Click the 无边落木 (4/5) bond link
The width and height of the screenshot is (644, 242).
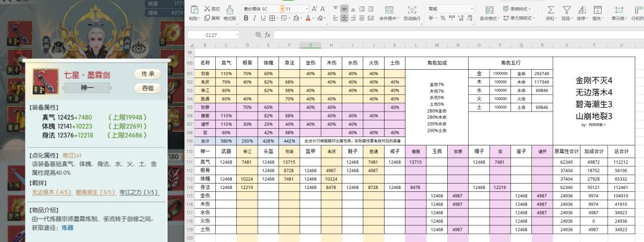[x=52, y=193]
